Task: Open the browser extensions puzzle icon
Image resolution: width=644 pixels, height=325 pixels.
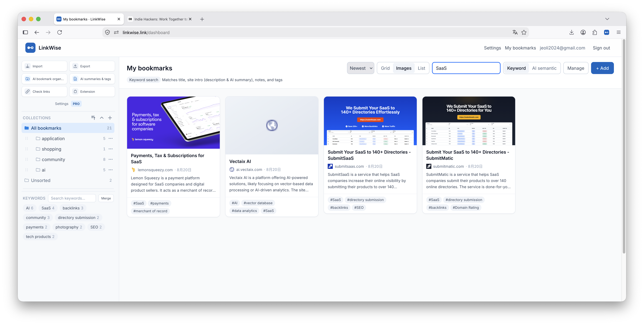Action: point(595,32)
